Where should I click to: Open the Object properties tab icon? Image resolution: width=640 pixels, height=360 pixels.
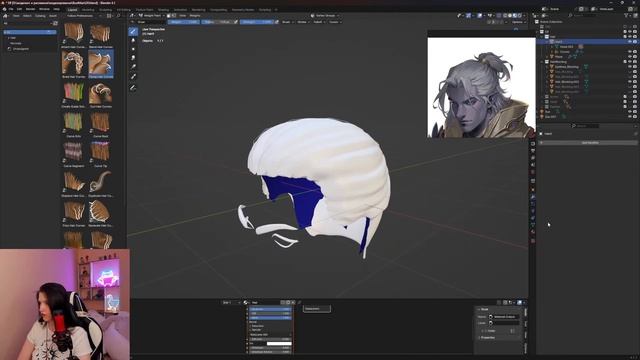533,189
